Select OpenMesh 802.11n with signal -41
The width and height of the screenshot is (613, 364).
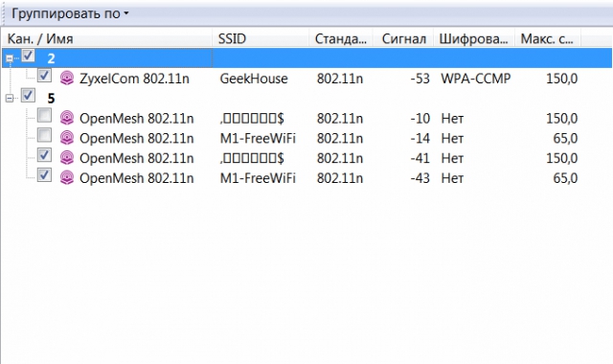pos(136,158)
